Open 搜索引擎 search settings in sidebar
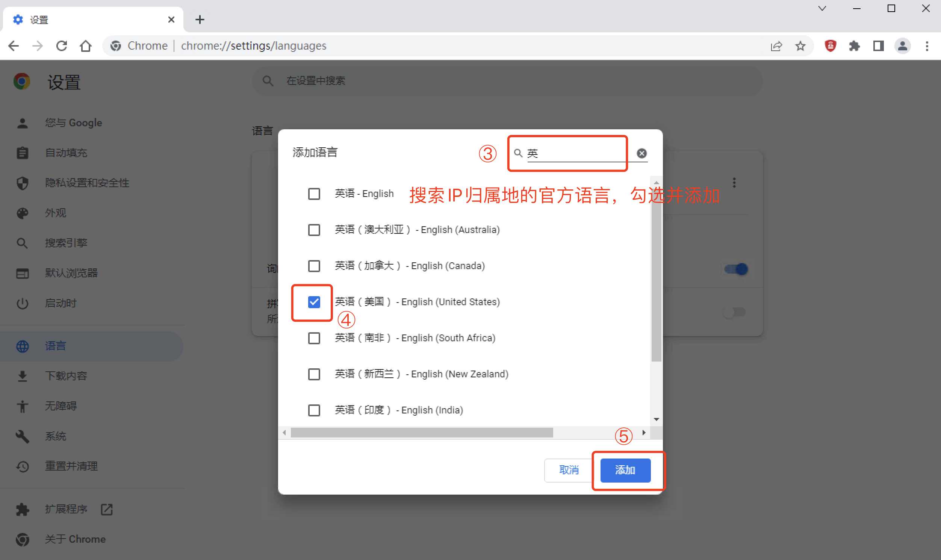Viewport: 941px width, 560px height. point(22,243)
